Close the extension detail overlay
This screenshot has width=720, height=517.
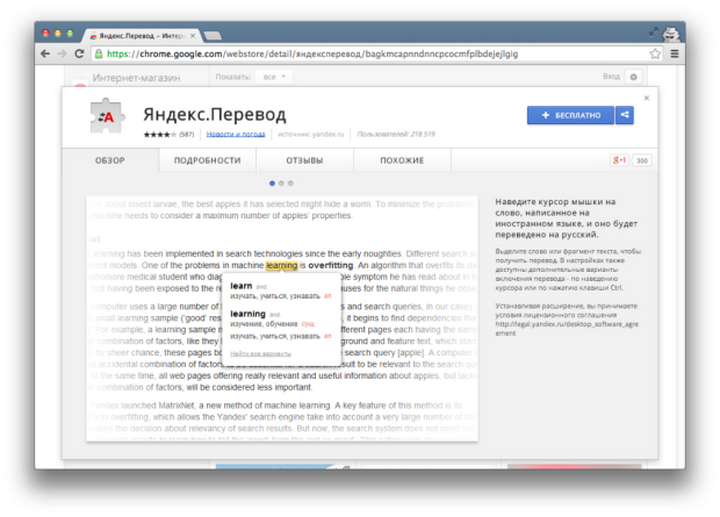(647, 98)
